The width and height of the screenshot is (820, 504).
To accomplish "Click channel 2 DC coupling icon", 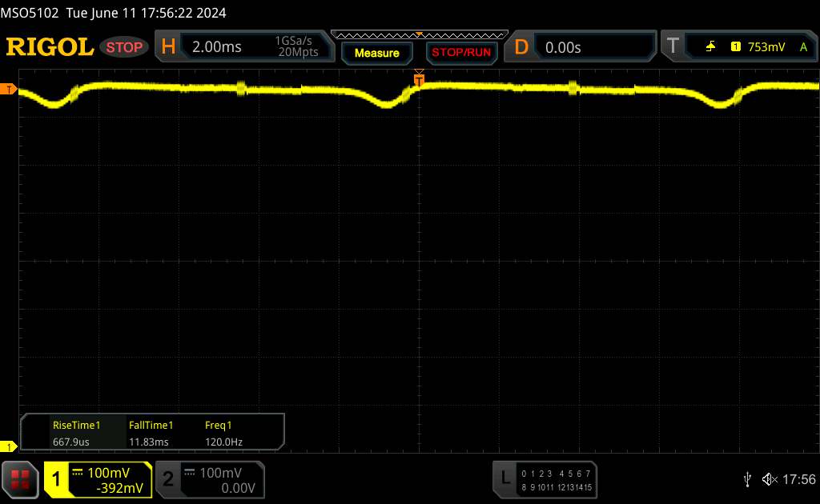I will (190, 473).
